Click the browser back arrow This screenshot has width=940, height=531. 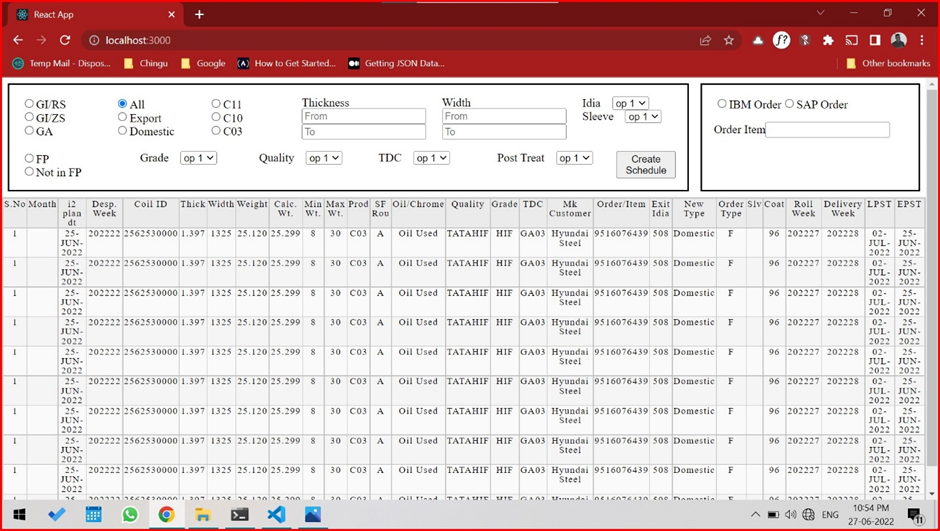click(x=18, y=40)
